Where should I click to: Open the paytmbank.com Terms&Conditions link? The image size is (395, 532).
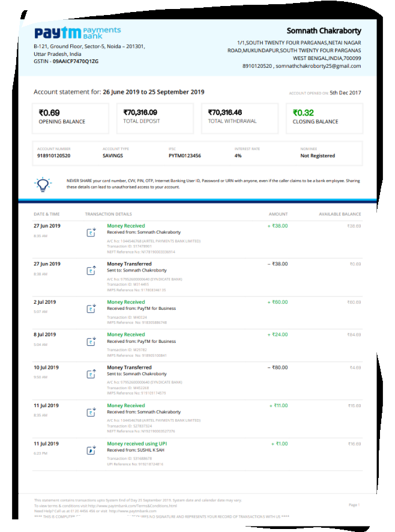(132, 506)
